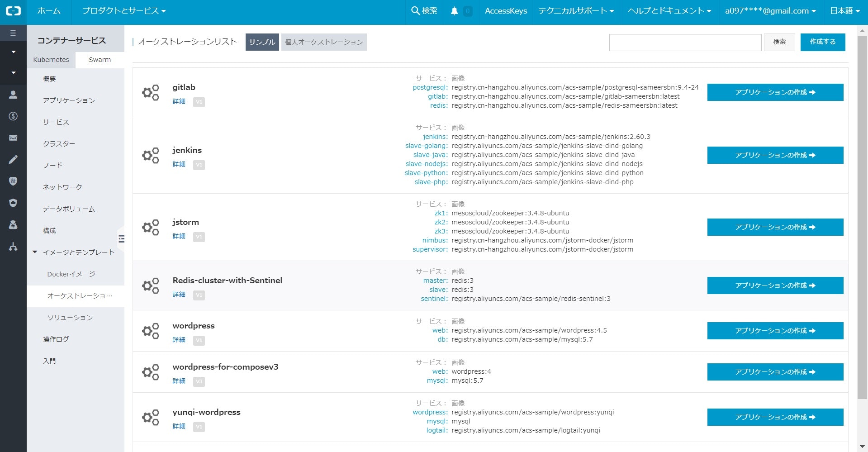
Task: Open the ICP filing shield icon in left rail
Action: 13,181
